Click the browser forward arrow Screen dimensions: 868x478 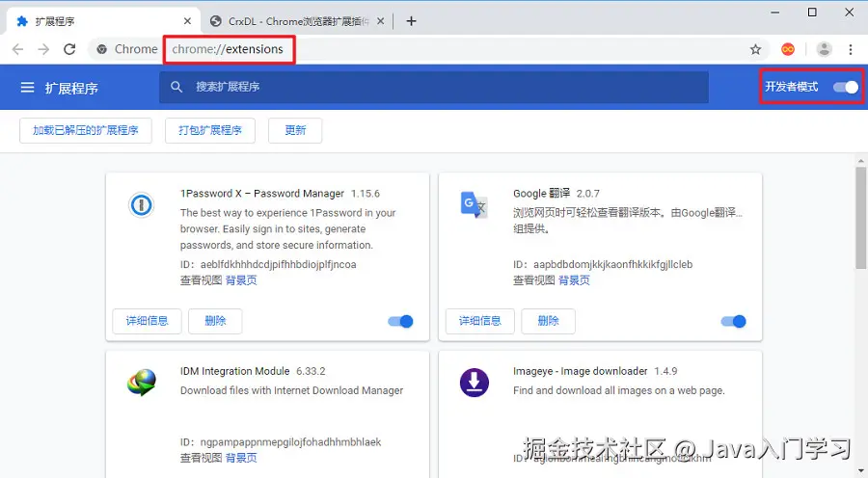coord(43,49)
